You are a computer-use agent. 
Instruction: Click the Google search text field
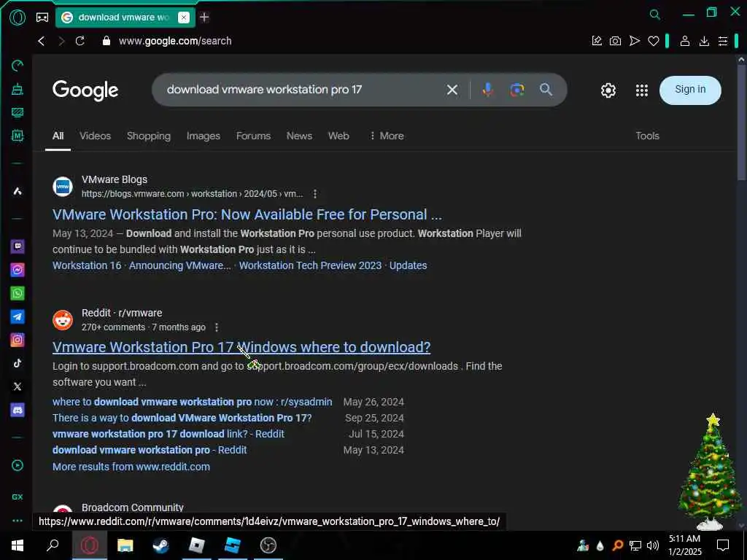pos(300,90)
